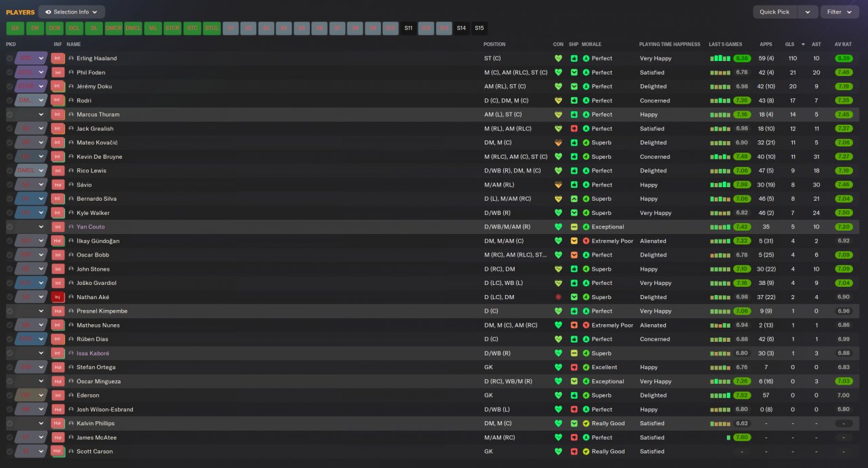Click Bernardo Silva's sharpness up-arrow icon
Image resolution: width=868 pixels, height=468 pixels.
(574, 199)
